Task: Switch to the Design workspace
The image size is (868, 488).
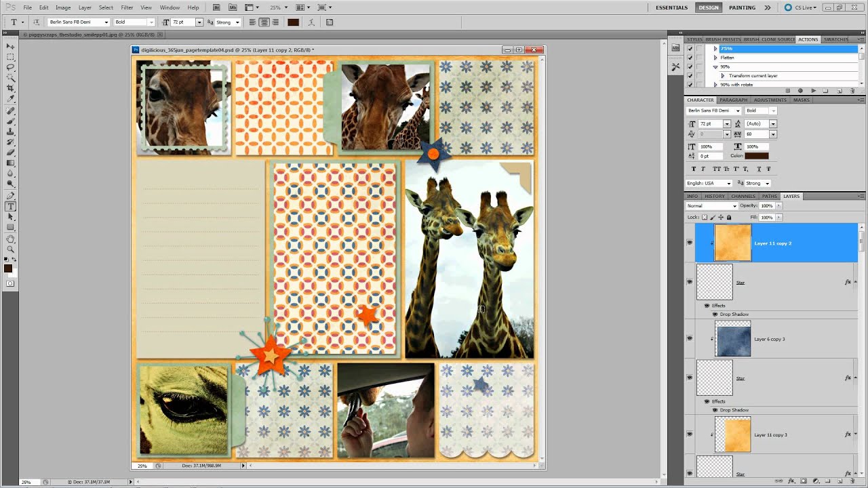Action: pyautogui.click(x=709, y=7)
